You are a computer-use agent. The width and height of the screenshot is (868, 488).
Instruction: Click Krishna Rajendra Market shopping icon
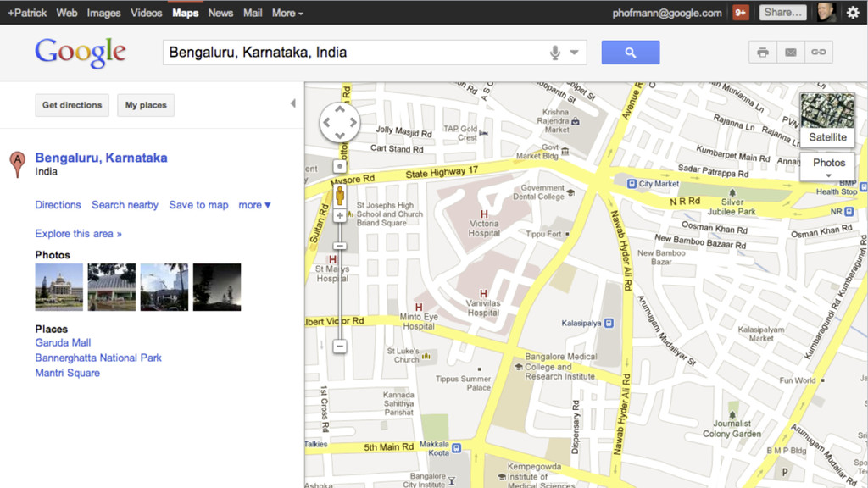[x=576, y=121]
